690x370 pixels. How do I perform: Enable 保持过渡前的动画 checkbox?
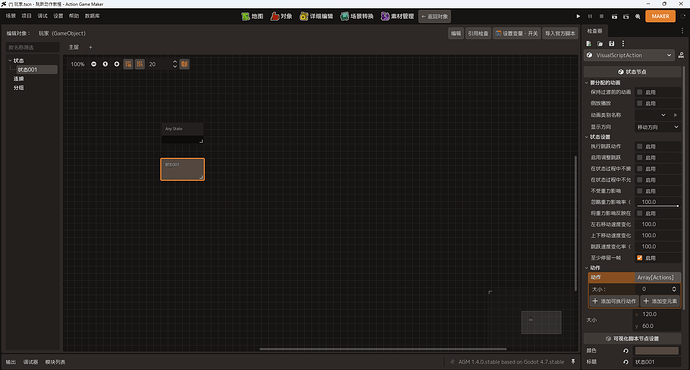pyautogui.click(x=640, y=92)
